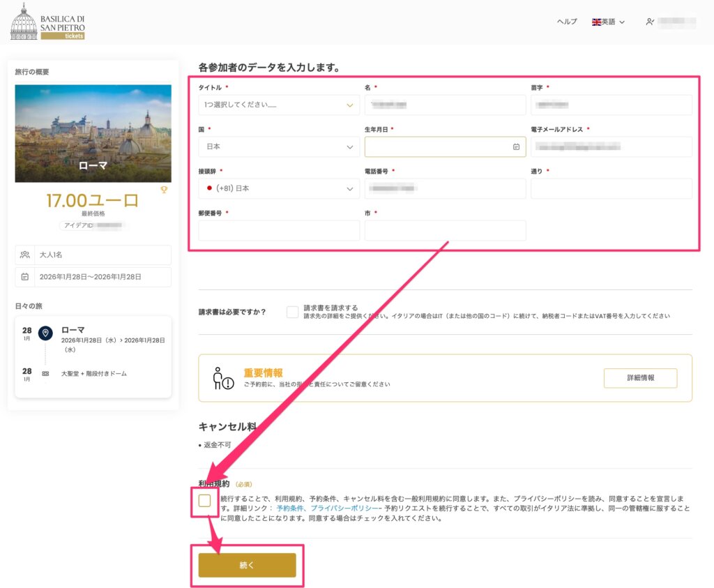Click the user account icon in header
Image resolution: width=714 pixels, height=588 pixels.
(650, 22)
